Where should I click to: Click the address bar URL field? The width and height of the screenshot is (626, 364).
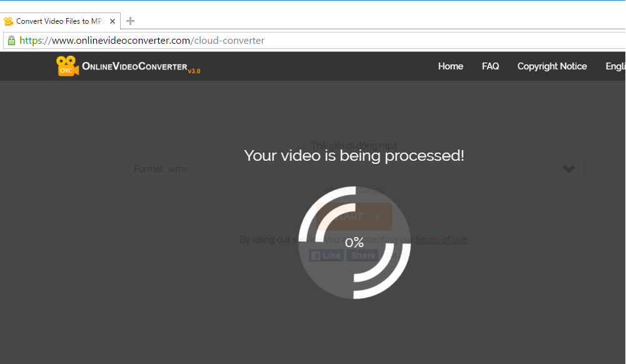315,40
